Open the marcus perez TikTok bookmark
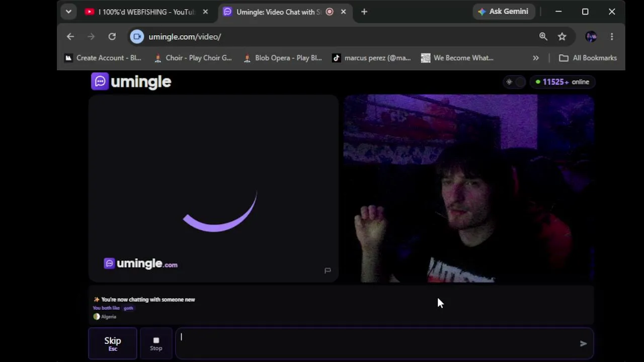644x362 pixels. (x=372, y=58)
